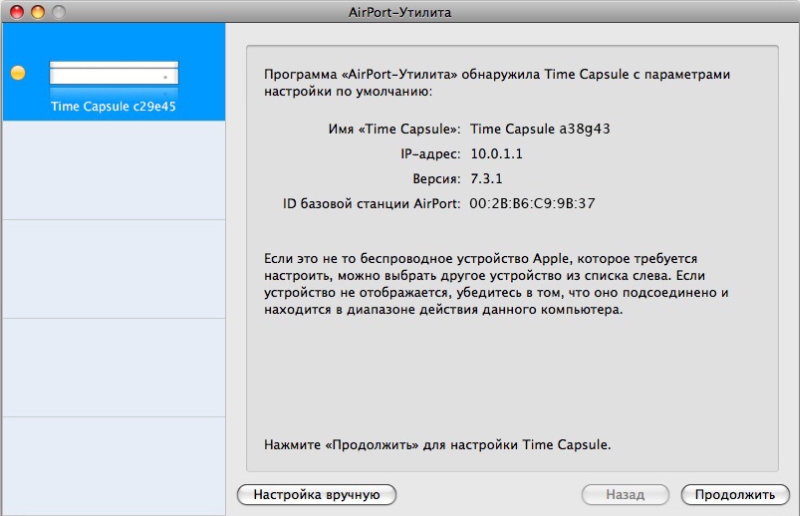The width and height of the screenshot is (800, 516).
Task: Zoom the window using the grey title-bar button
Action: [x=59, y=11]
